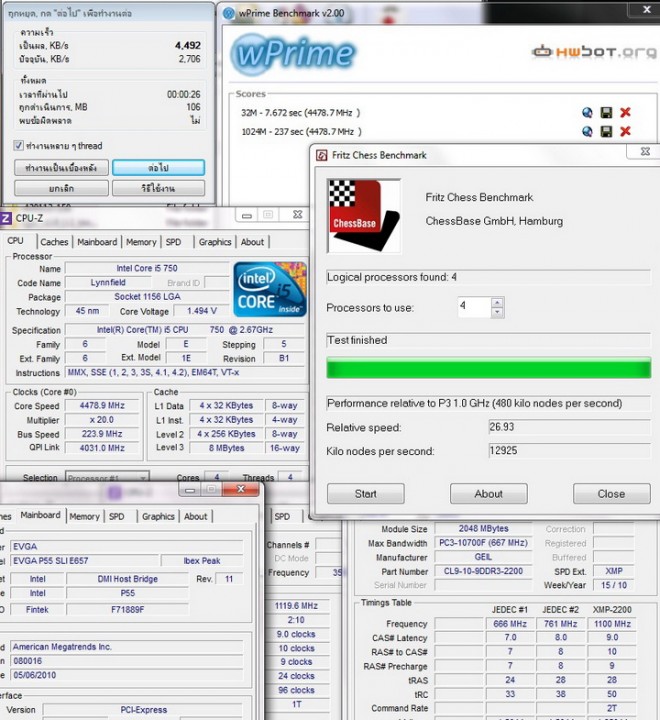Open the Processor #1 selection dropdown
The image size is (660, 720).
tap(107, 478)
